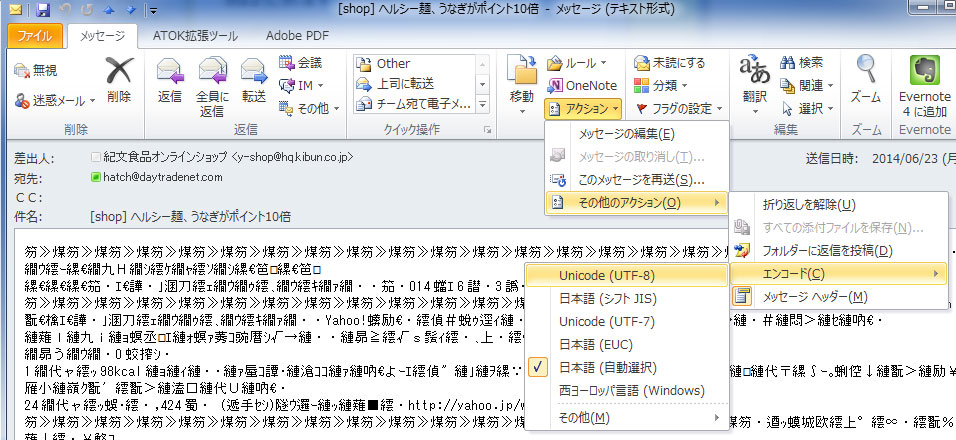
Task: Click the OneNote button
Action: [x=582, y=86]
